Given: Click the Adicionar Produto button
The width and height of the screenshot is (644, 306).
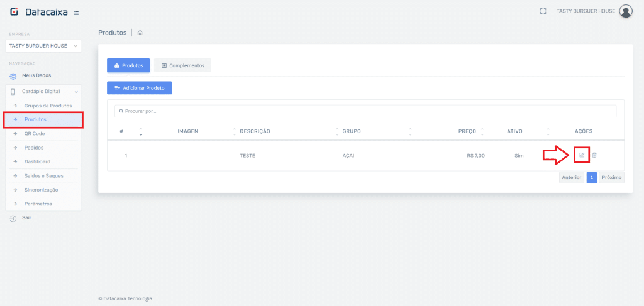Looking at the screenshot, I should click(x=139, y=88).
